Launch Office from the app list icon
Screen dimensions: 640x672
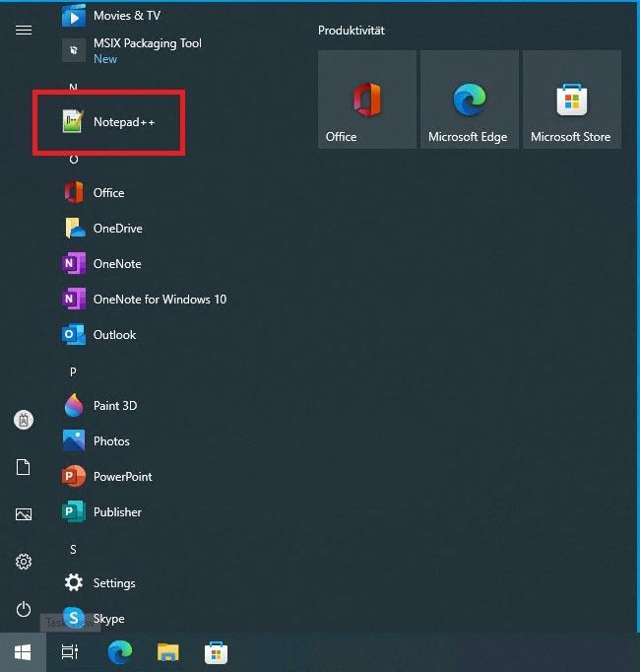pos(74,192)
